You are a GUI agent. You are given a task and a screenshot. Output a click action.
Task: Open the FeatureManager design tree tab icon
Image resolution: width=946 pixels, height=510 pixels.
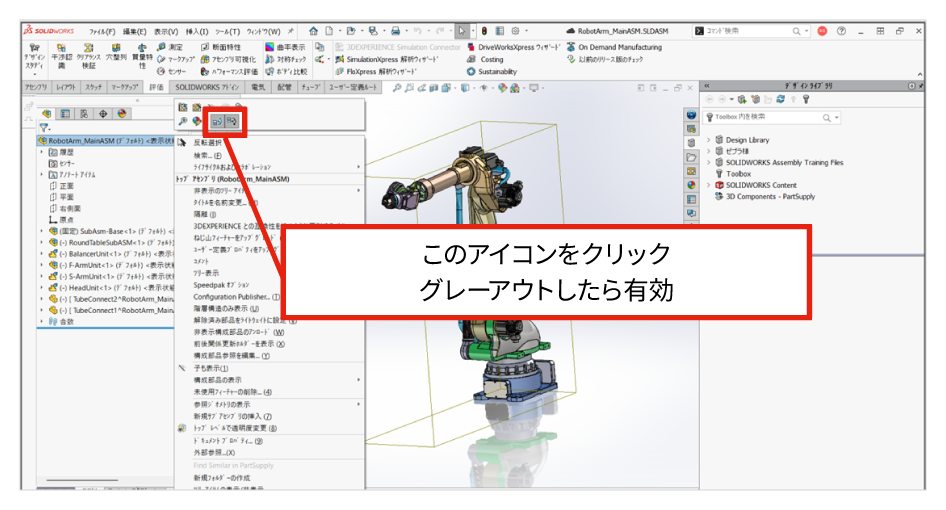[x=46, y=112]
